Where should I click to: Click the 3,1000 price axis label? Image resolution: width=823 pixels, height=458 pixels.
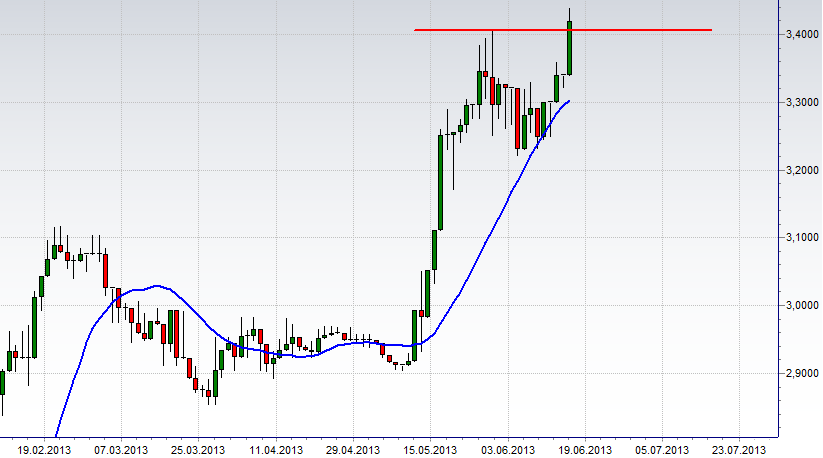[802, 238]
